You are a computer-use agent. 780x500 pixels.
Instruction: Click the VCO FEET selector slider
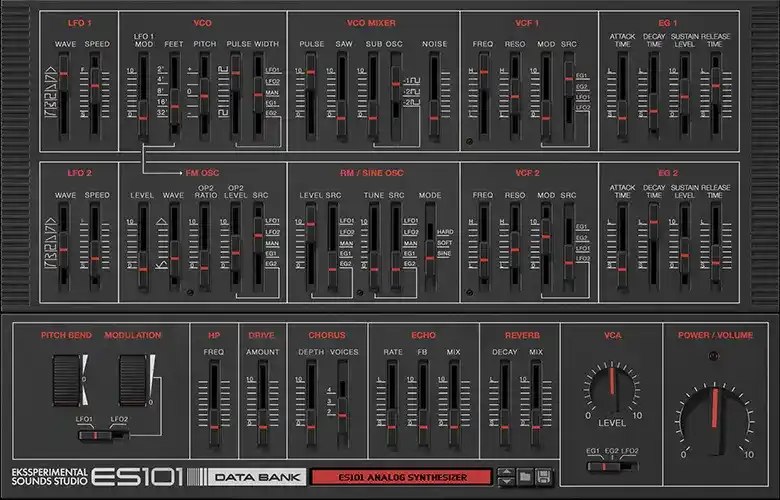(x=175, y=96)
